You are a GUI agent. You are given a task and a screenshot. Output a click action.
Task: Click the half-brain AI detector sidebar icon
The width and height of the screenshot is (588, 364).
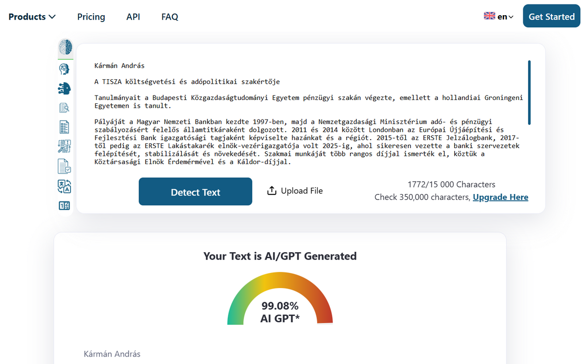65,48
